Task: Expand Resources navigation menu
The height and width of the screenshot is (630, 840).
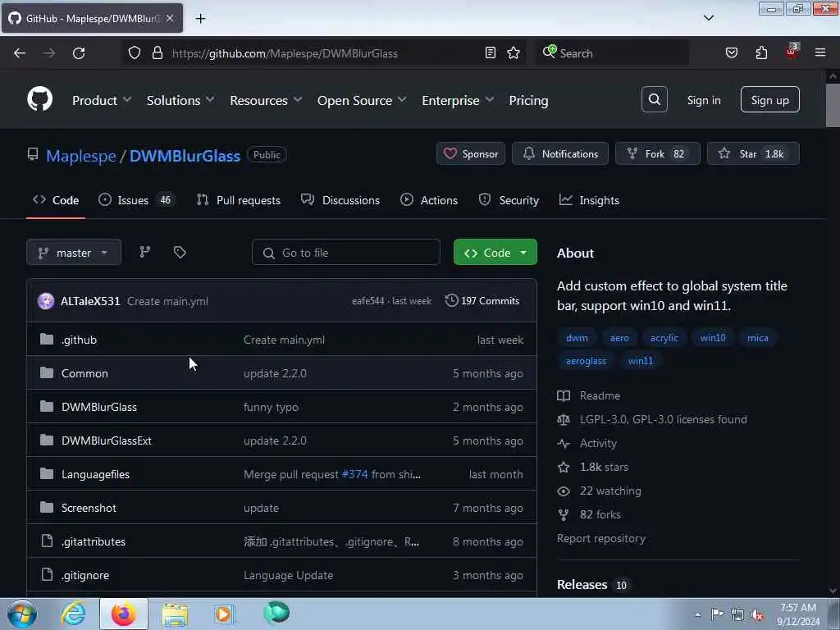Action: click(x=266, y=100)
